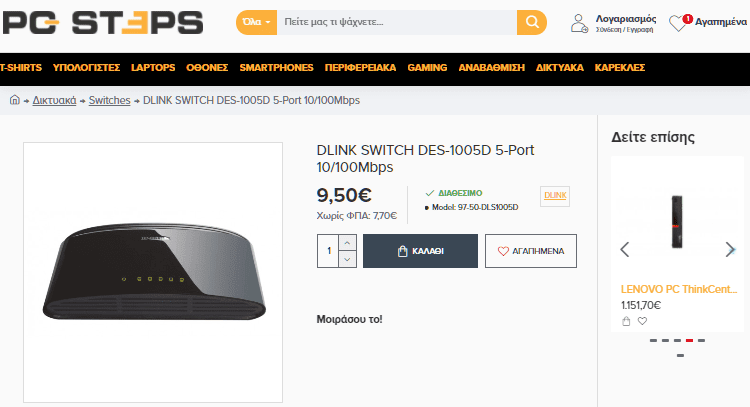Open the ΠΕΡΙΦΕΡΕΙΑΚΑ menu
Viewport: 750px width, 407px height.
coord(360,68)
